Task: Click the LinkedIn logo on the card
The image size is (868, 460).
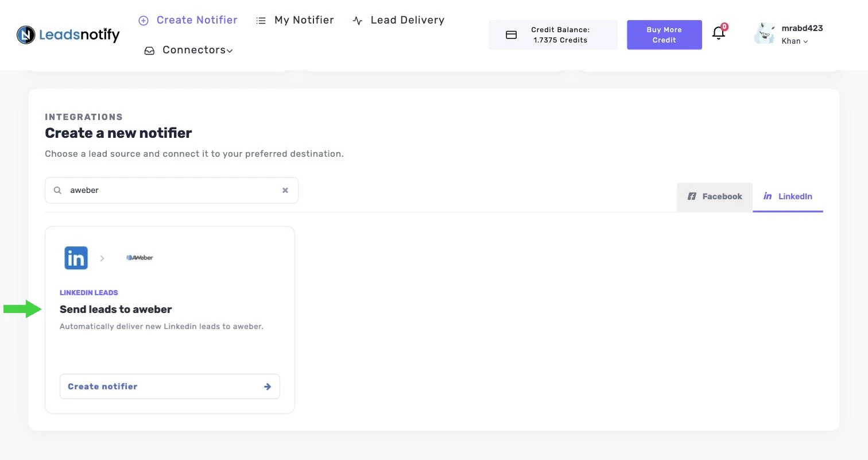Action: [x=76, y=258]
